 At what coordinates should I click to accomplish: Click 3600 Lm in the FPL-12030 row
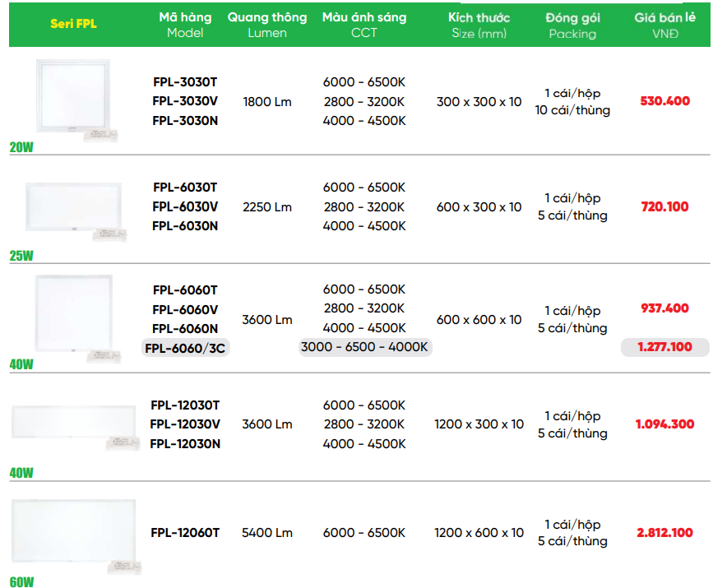(267, 424)
